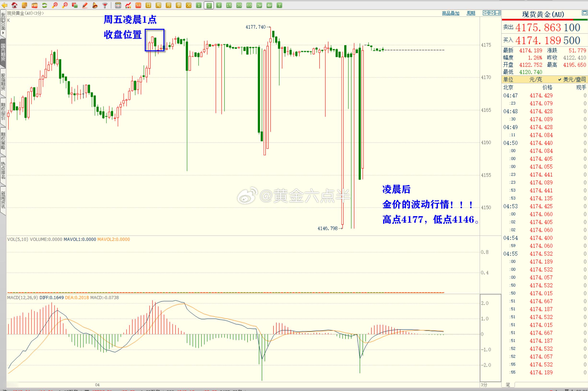Refresh data with green arrows icon

pos(45,5)
